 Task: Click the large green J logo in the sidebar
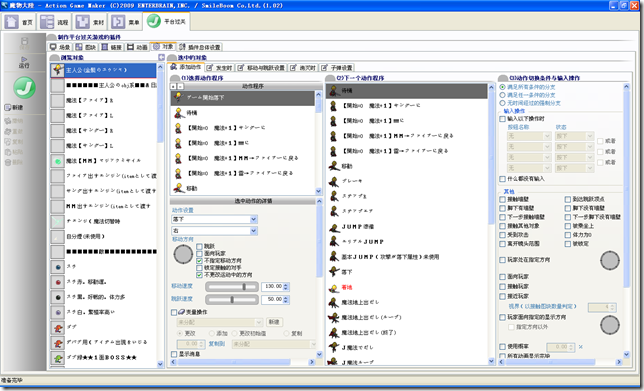click(x=24, y=87)
